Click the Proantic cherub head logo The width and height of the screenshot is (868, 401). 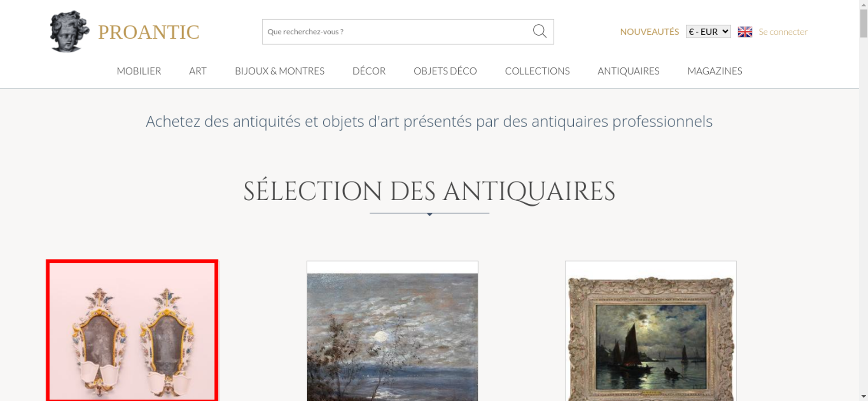[x=69, y=32]
